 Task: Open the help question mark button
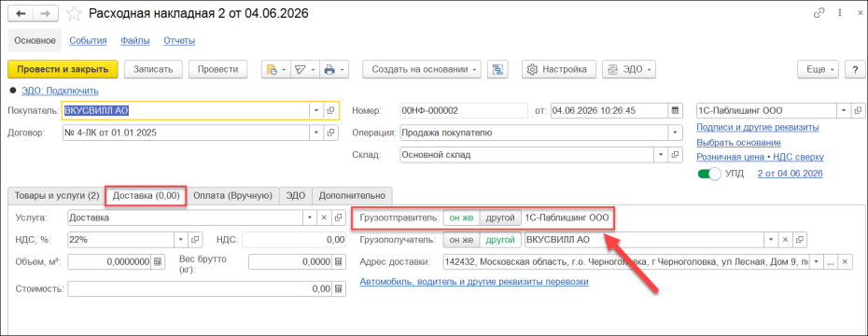855,69
